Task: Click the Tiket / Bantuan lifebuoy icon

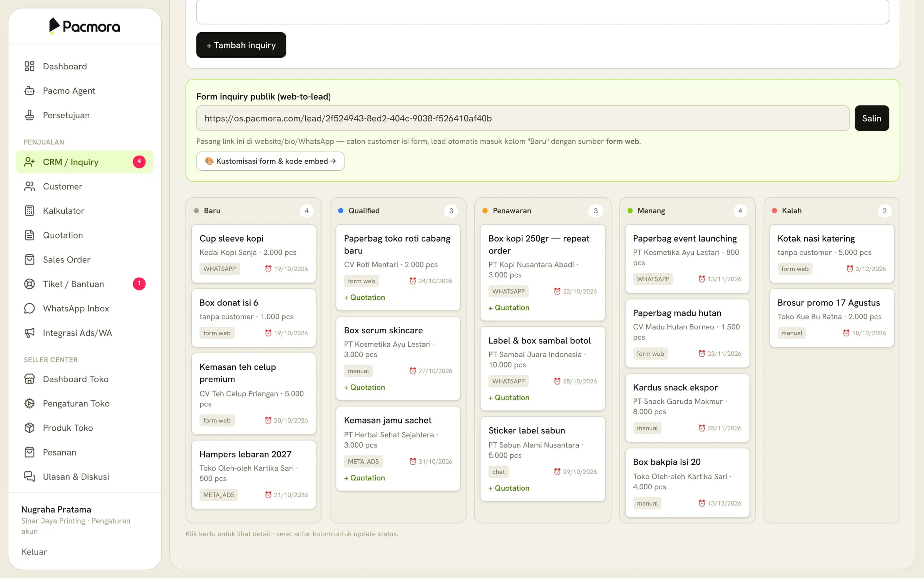Action: [30, 284]
